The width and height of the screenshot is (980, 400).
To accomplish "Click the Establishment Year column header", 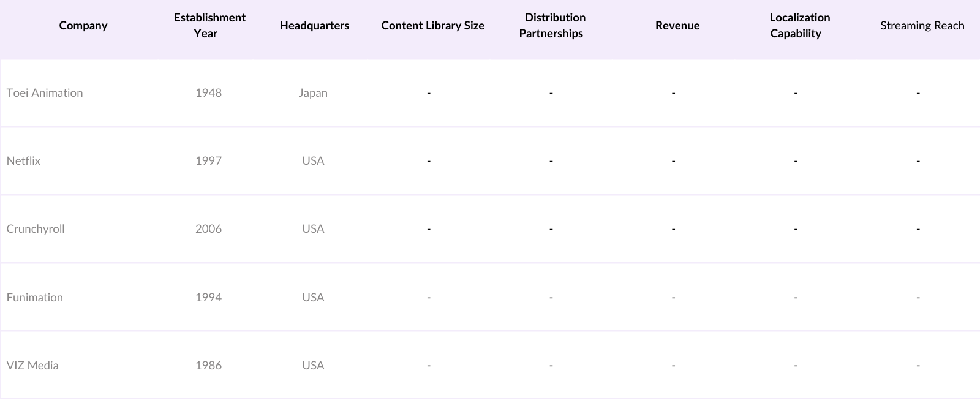I will point(209,26).
